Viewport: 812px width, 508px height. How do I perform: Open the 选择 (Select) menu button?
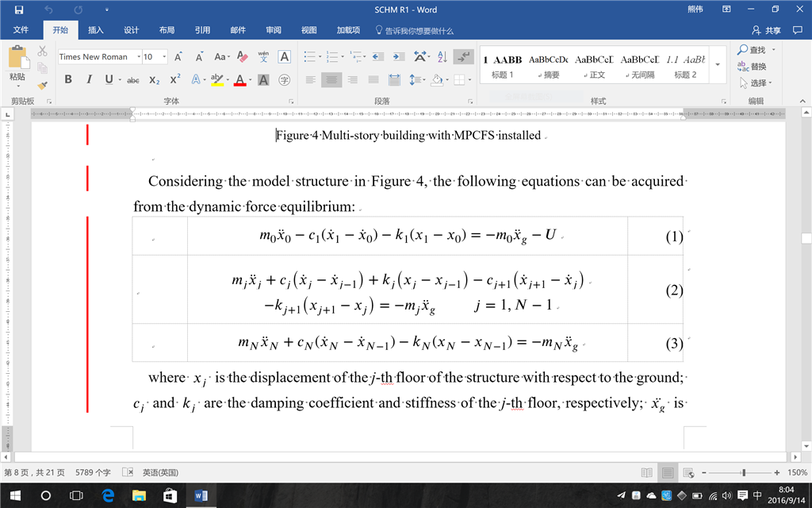click(x=756, y=83)
